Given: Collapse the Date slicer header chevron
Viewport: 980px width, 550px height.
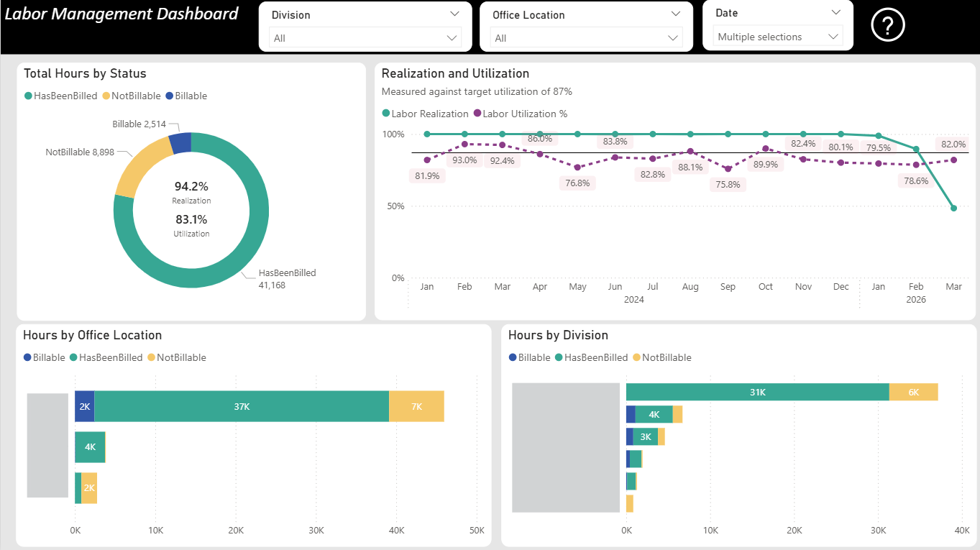Looking at the screenshot, I should click(x=835, y=12).
